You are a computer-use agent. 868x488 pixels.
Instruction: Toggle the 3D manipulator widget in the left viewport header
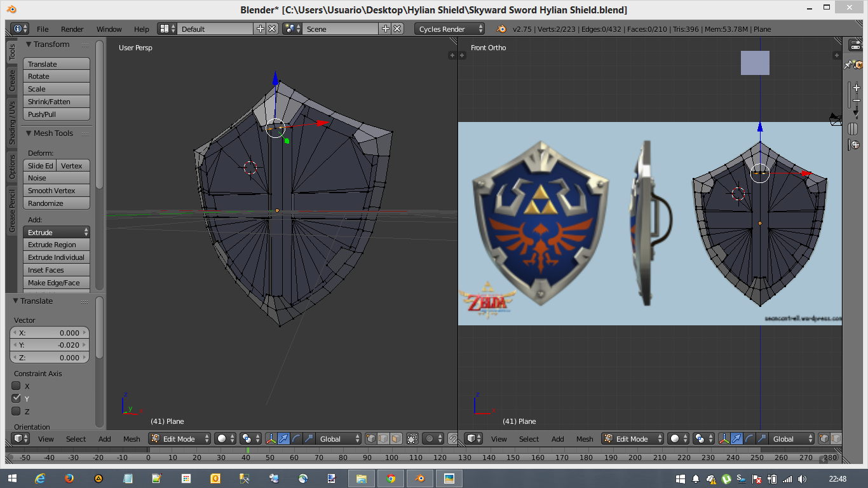click(271, 438)
